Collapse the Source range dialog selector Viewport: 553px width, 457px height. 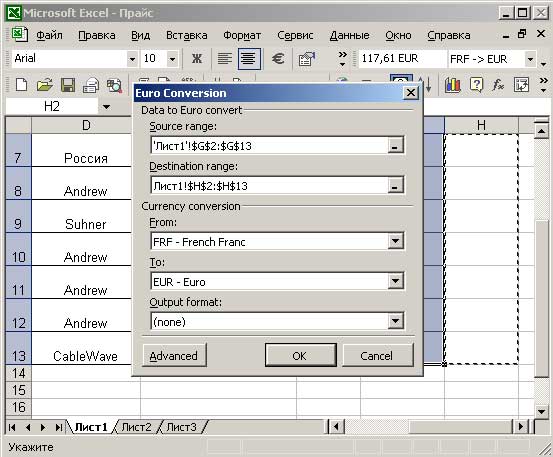click(x=395, y=145)
